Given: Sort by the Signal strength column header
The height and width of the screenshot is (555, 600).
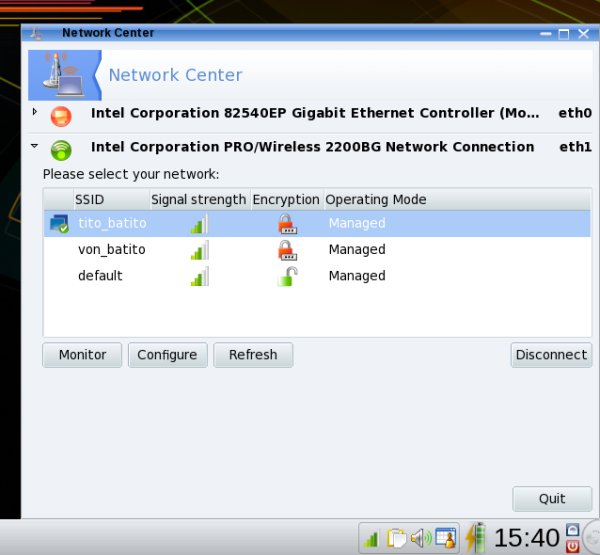Looking at the screenshot, I should click(200, 199).
